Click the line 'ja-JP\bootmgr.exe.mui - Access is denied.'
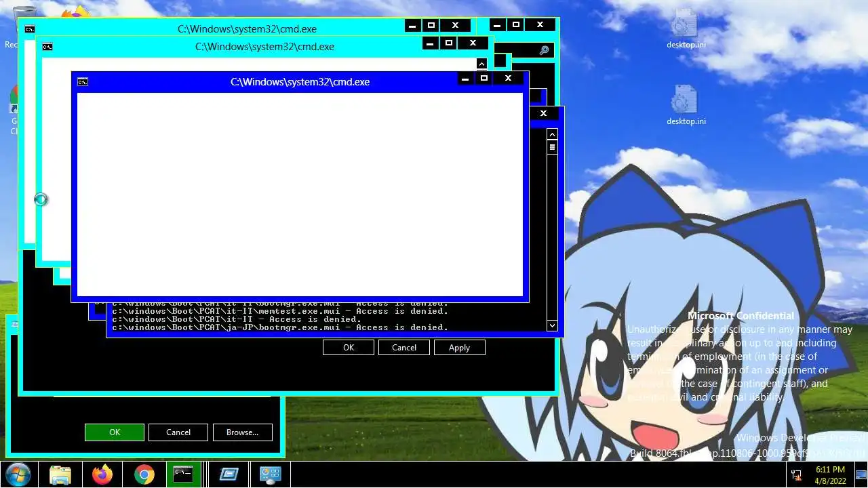 280,327
